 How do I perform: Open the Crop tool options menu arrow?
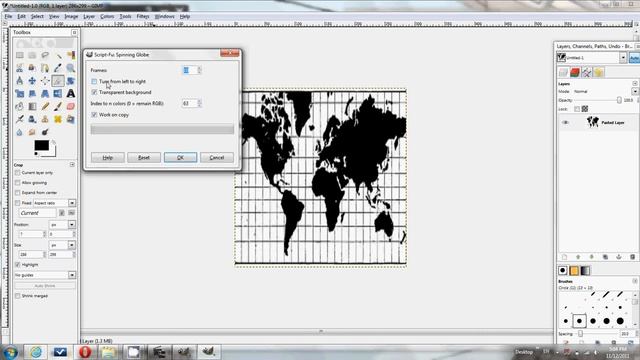point(72,164)
